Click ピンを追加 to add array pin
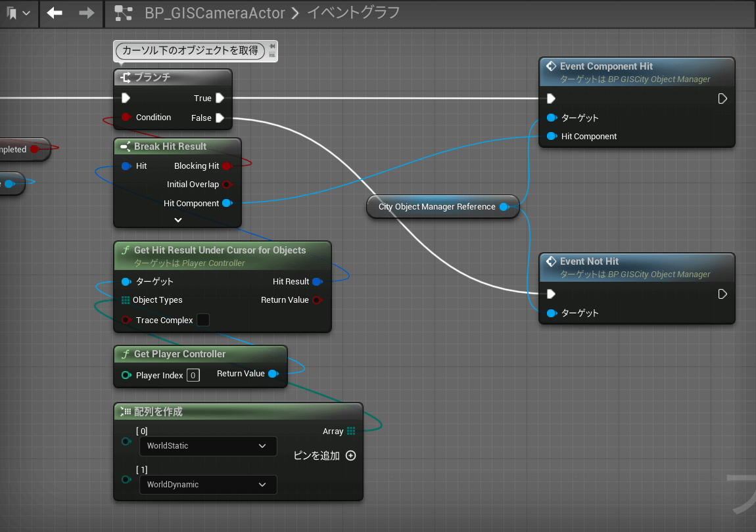Viewport: 756px width, 532px height. click(x=324, y=456)
